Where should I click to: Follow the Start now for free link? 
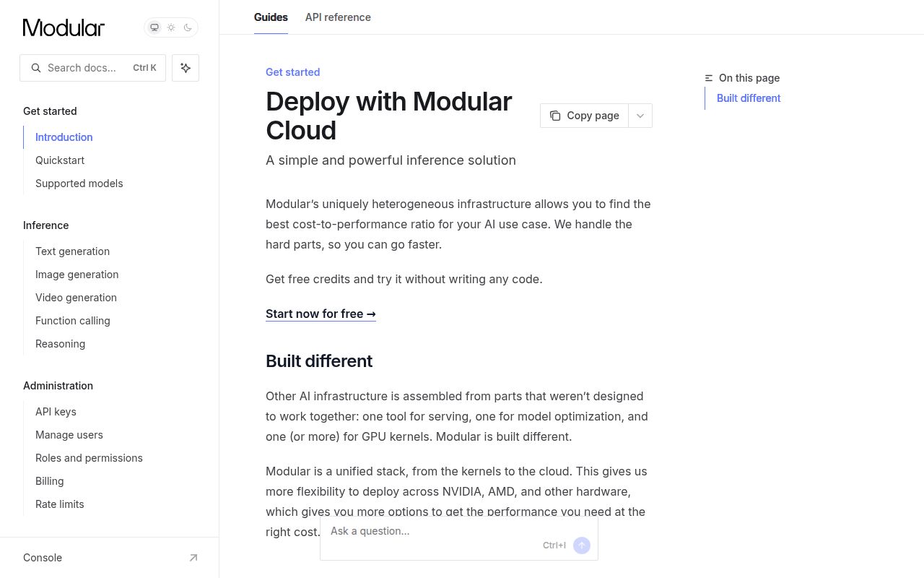321,314
